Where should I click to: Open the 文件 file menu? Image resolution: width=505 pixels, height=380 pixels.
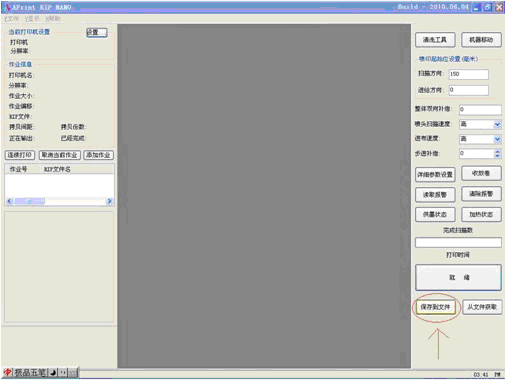point(11,19)
